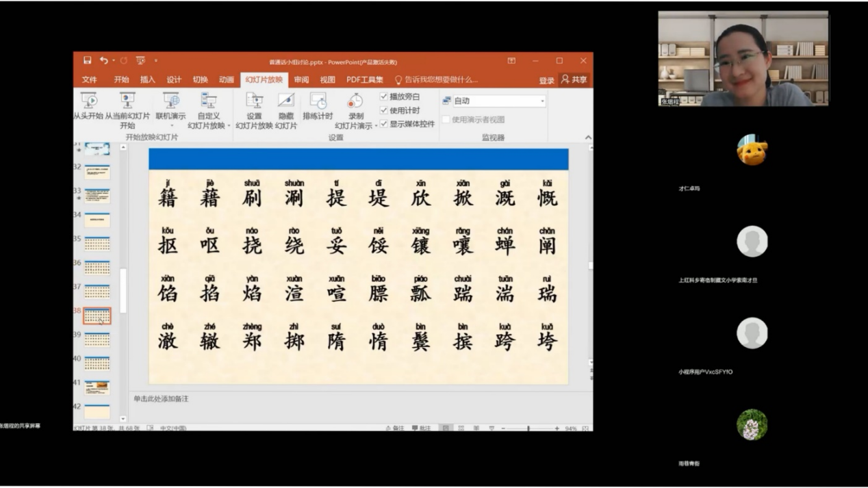Open Set Up Slide Show (设置幻灯片放映)
This screenshot has width=868, height=488.
coord(254,101)
